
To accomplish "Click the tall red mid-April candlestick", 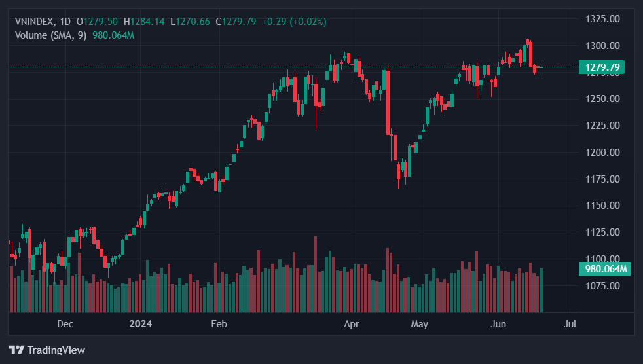I will tap(388, 101).
